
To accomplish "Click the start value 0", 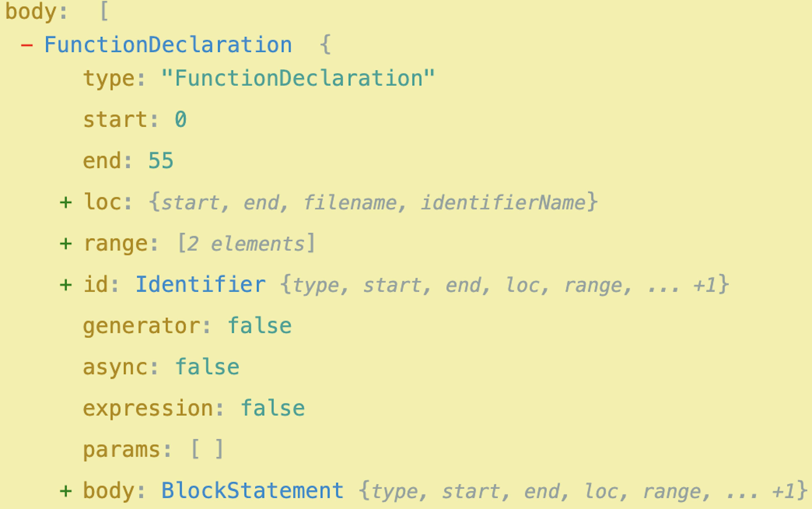I will point(181,120).
